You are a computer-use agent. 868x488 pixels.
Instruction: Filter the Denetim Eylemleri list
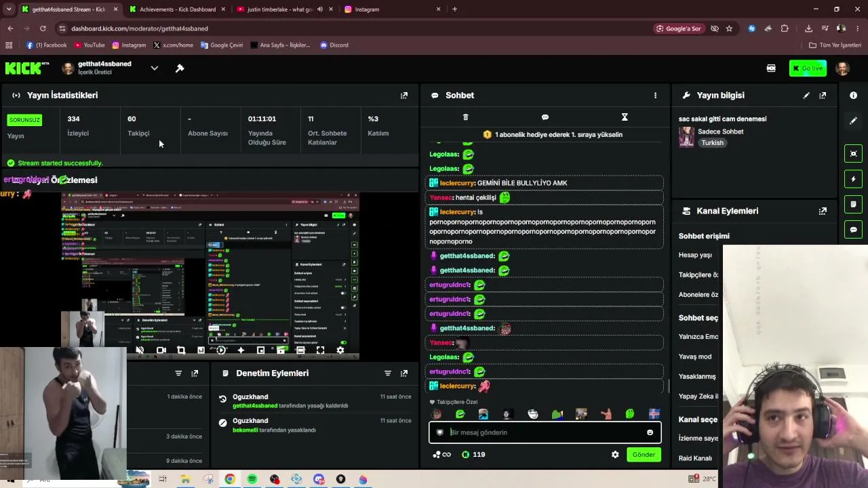(388, 373)
